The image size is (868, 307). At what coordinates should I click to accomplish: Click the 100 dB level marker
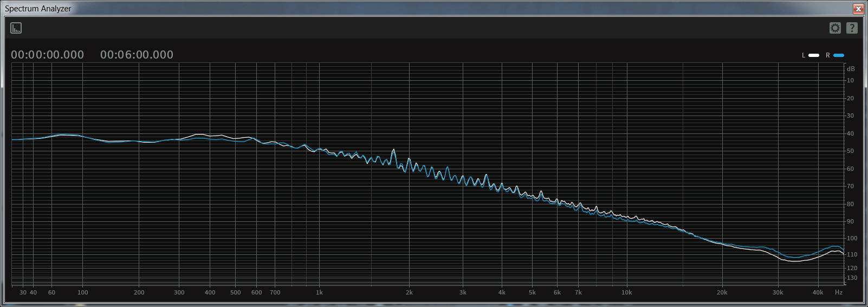852,239
